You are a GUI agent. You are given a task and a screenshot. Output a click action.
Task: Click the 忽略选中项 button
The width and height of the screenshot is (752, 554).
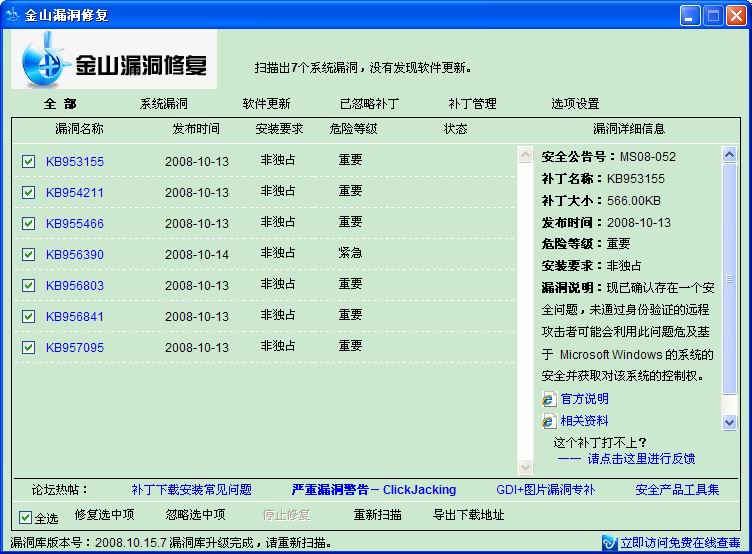pos(195,515)
